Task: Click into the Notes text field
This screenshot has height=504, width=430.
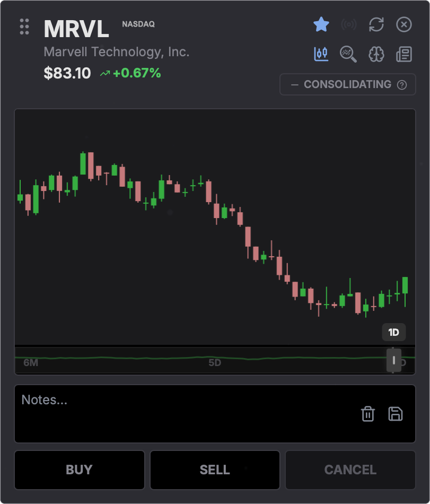Action: pos(180,413)
